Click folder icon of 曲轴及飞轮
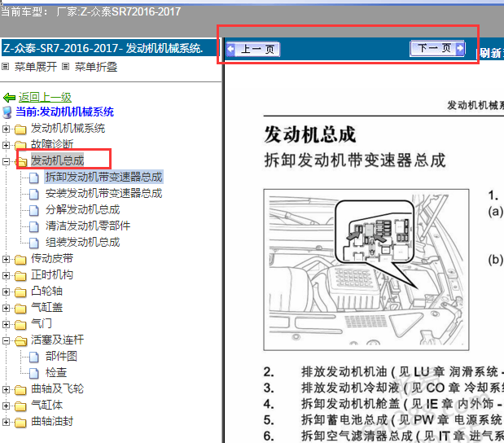This screenshot has width=504, height=443. 20,390
